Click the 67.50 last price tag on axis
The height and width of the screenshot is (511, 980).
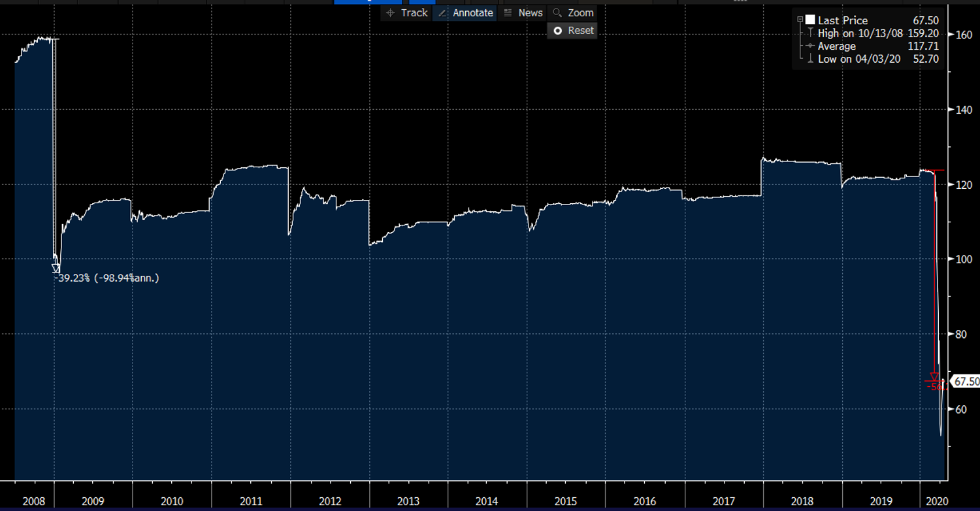[966, 382]
